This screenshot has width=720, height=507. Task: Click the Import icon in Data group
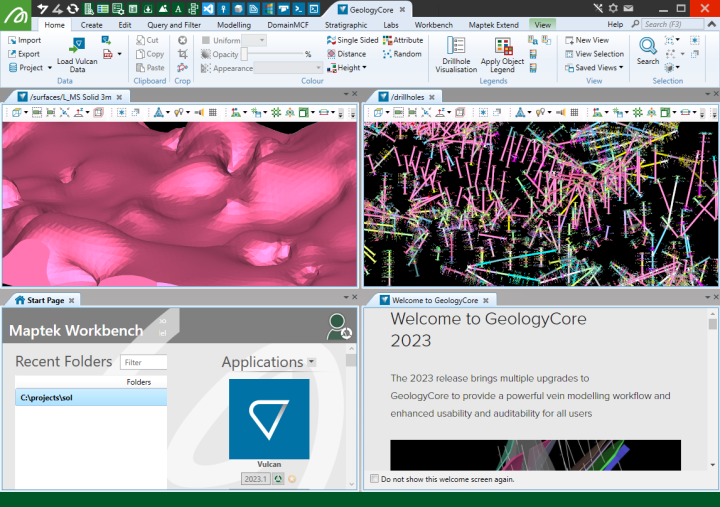[12, 40]
